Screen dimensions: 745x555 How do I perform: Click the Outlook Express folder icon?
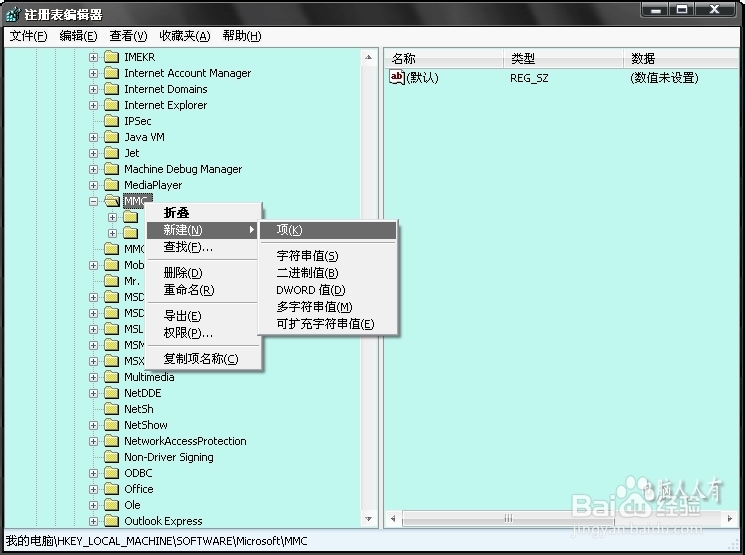tap(112, 521)
